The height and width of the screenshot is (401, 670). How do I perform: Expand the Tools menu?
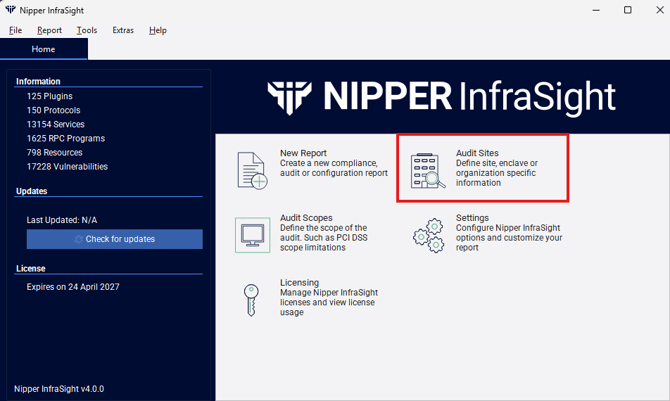[x=87, y=30]
